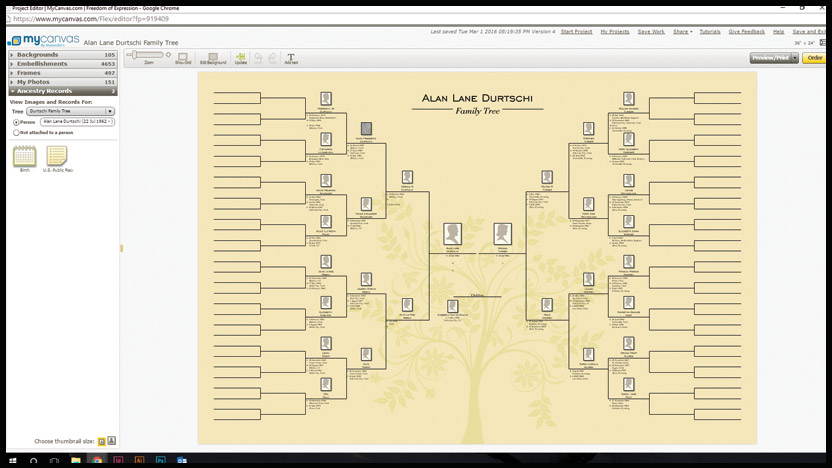Click the Start Project link
Viewport: 832px width, 468px height.
coord(576,32)
